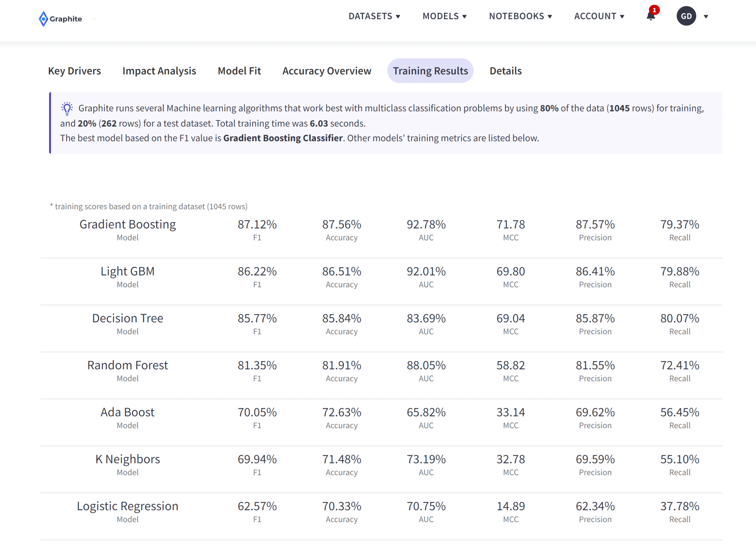Open the Account dropdown menu
Image resolution: width=756 pixels, height=552 pixels.
tap(599, 16)
